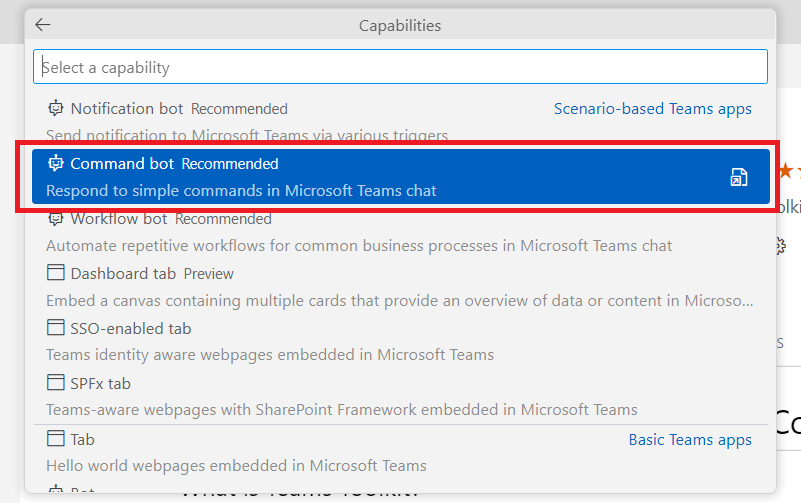Click the back arrow in Capabilities header
This screenshot has width=801, height=503.
pos(43,25)
